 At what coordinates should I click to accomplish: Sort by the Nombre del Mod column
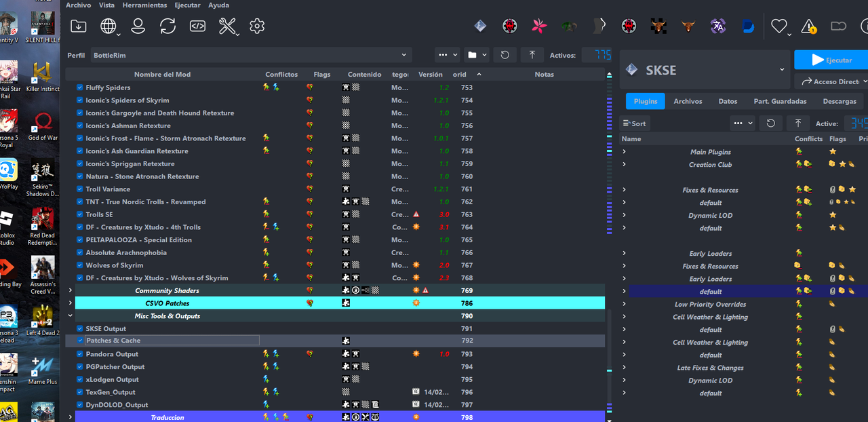[162, 75]
